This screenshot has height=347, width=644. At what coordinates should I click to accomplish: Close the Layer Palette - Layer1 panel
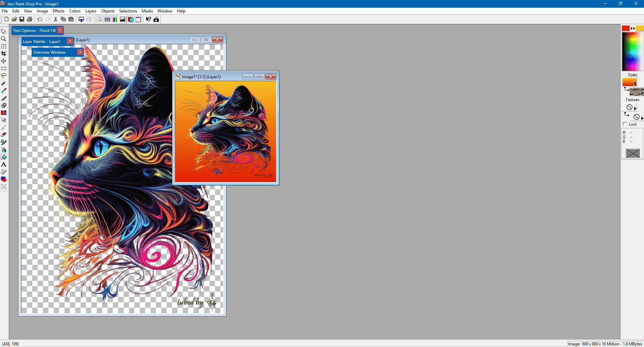[70, 41]
